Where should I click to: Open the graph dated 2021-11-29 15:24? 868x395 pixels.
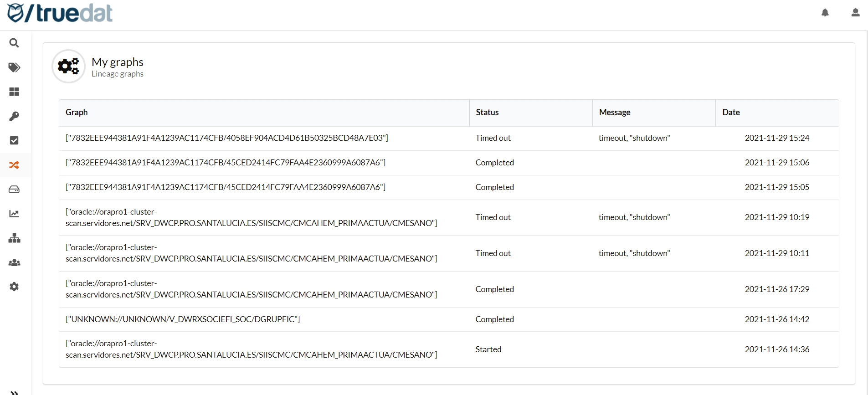226,138
